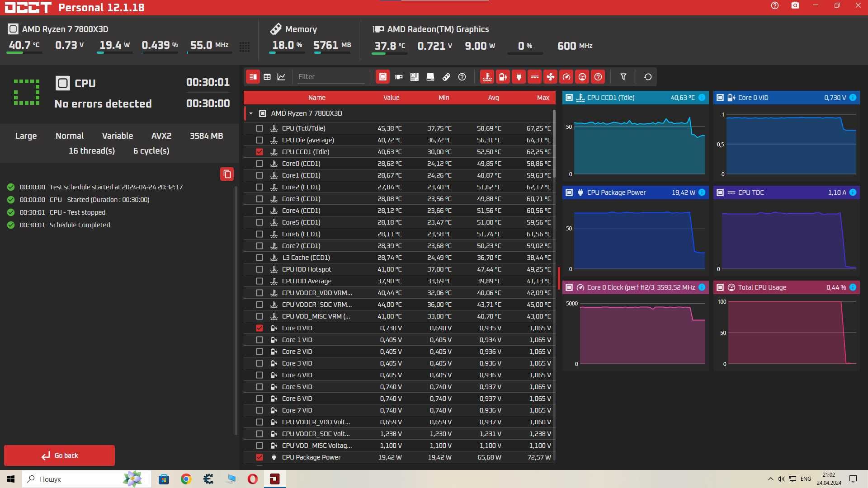This screenshot has width=868, height=488.
Task: Toggle the memory stick hardware filter
Action: (x=446, y=77)
